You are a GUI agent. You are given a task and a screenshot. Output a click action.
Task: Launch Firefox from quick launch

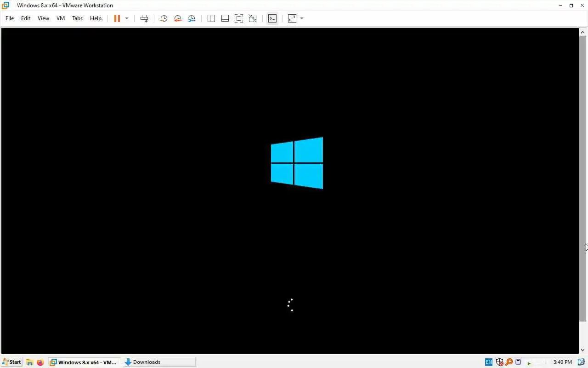tap(40, 362)
